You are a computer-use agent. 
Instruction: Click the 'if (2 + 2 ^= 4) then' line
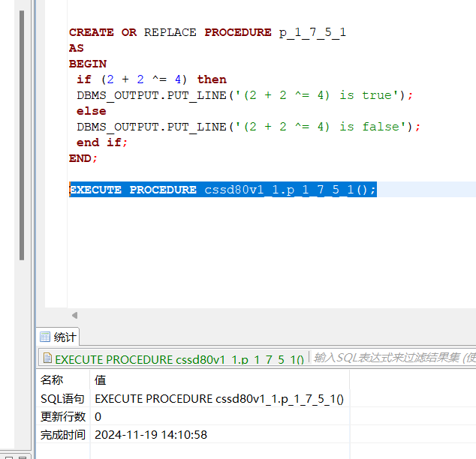point(152,79)
